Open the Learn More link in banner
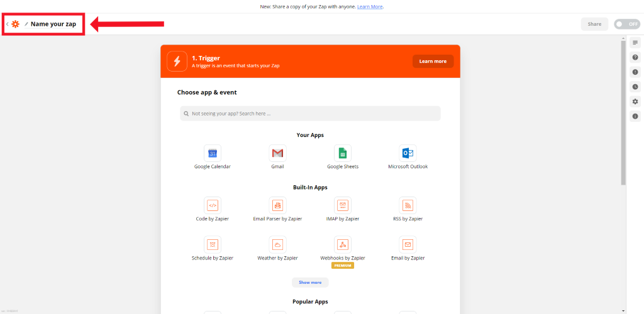 tap(370, 6)
